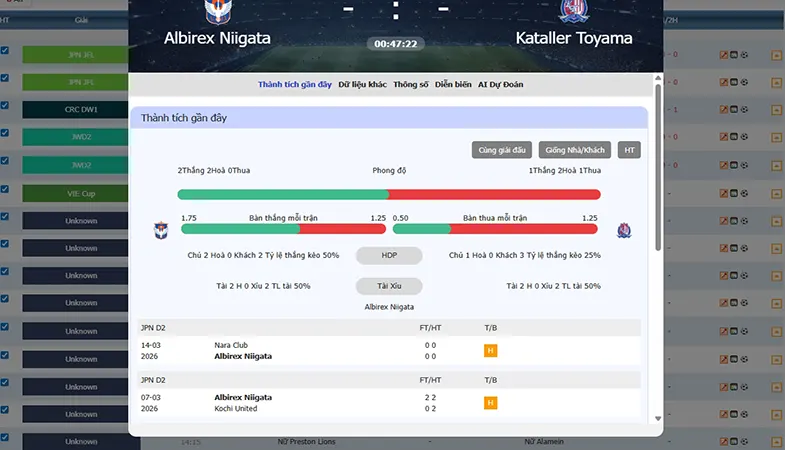This screenshot has width=785, height=450.
Task: Click the popup scrollbar's down arrow
Action: 658,418
